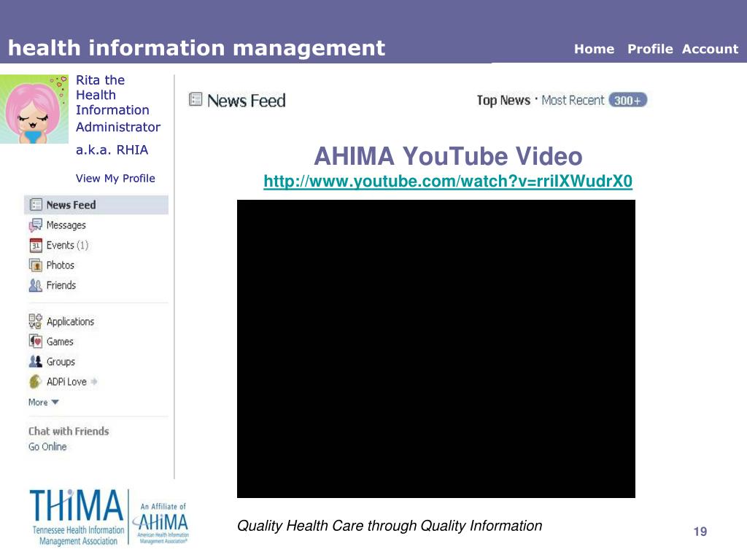Click the News Feed main heading

pos(246,101)
